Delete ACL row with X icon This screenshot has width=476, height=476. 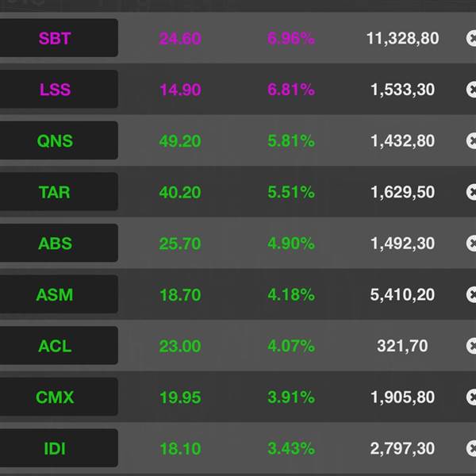[x=471, y=346]
